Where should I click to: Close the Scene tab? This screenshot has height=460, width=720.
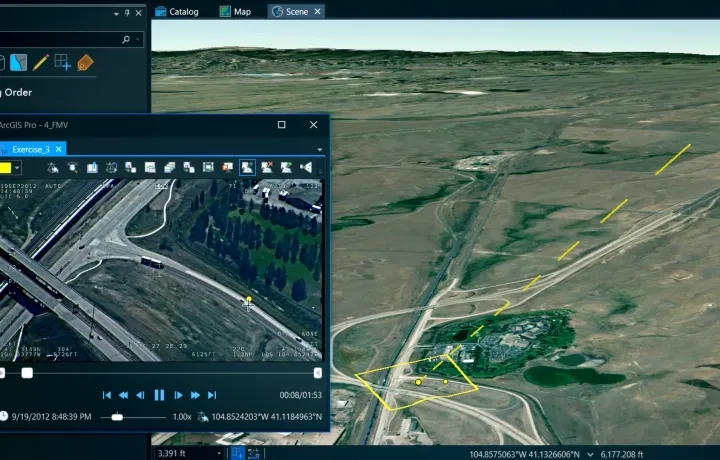point(317,11)
